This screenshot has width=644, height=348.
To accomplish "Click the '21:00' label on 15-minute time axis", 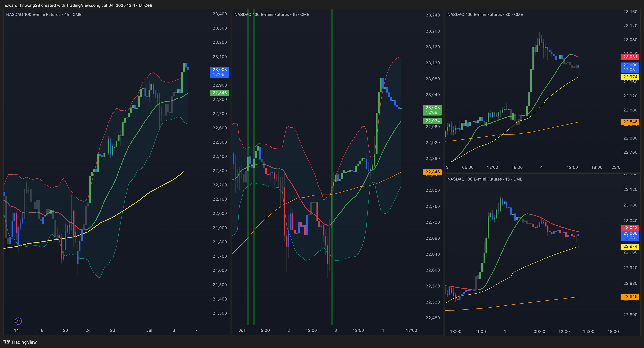I will pyautogui.click(x=480, y=332).
